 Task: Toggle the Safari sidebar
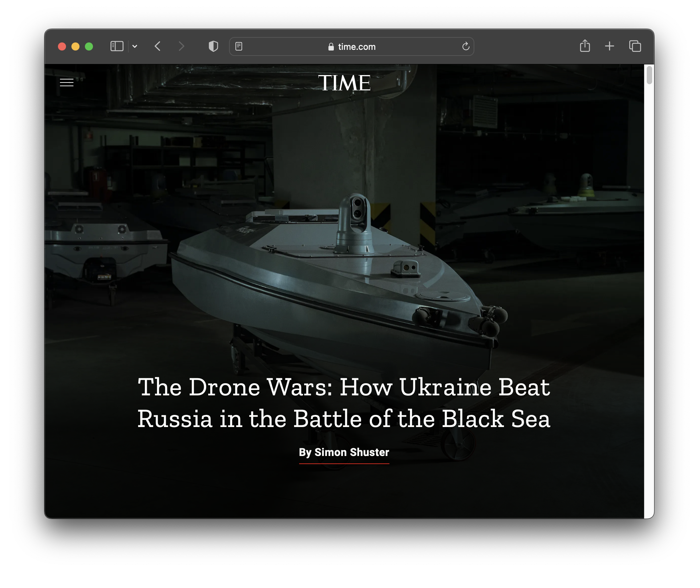(x=117, y=46)
